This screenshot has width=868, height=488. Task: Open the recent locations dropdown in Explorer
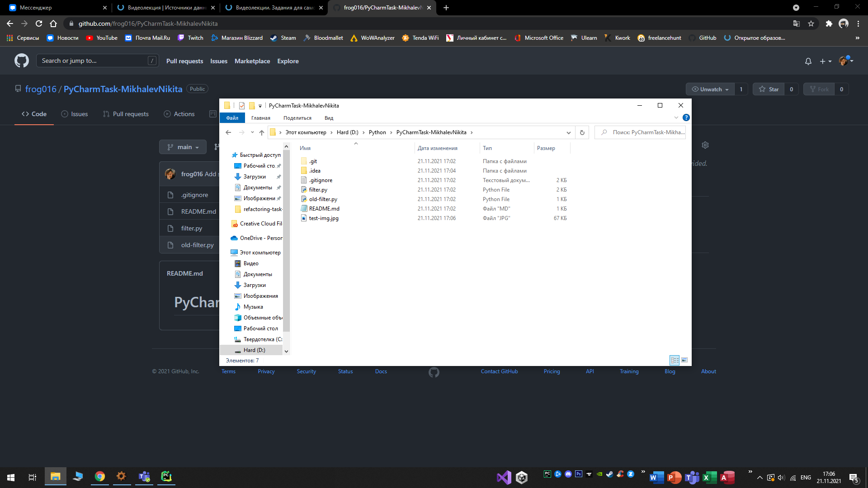(x=252, y=132)
